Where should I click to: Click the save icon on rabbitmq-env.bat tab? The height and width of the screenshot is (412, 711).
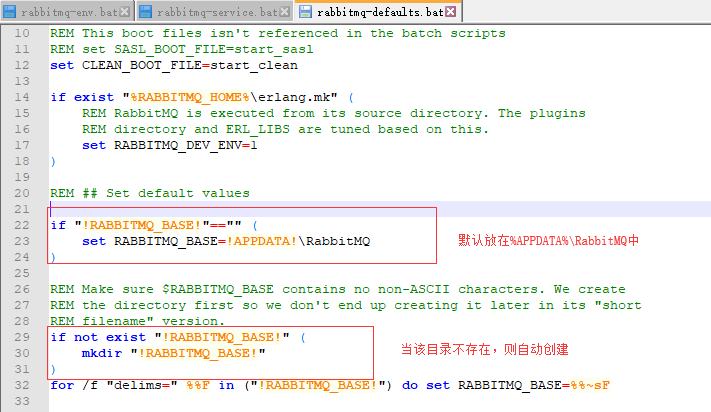[x=9, y=12]
